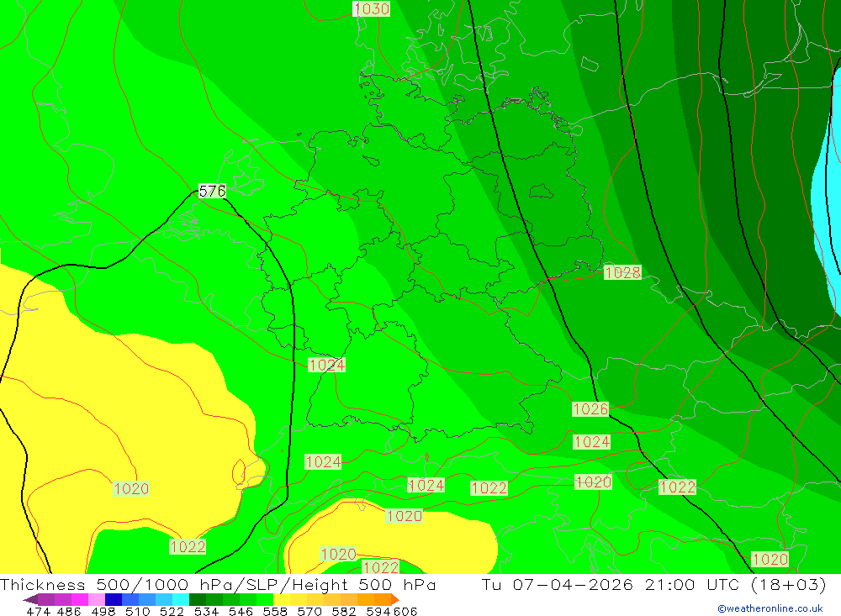This screenshot has height=616, width=841.
Task: Click the 498 legend value
Action: pyautogui.click(x=103, y=611)
